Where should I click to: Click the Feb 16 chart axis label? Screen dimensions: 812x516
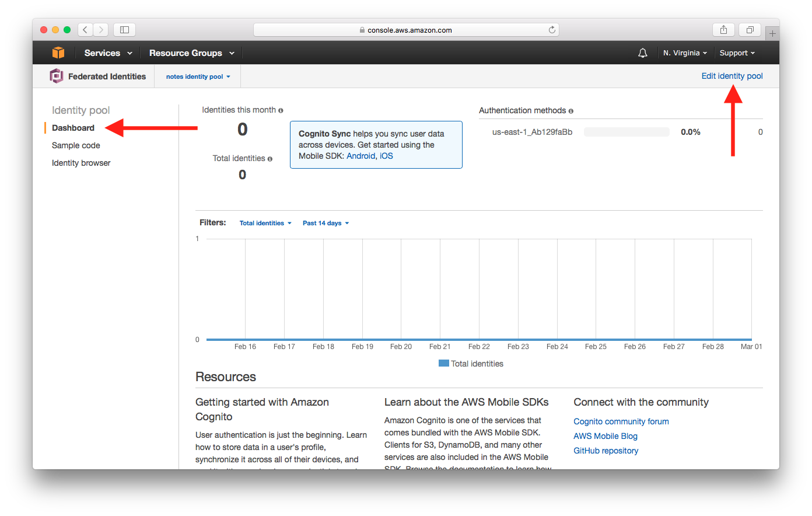click(x=245, y=347)
